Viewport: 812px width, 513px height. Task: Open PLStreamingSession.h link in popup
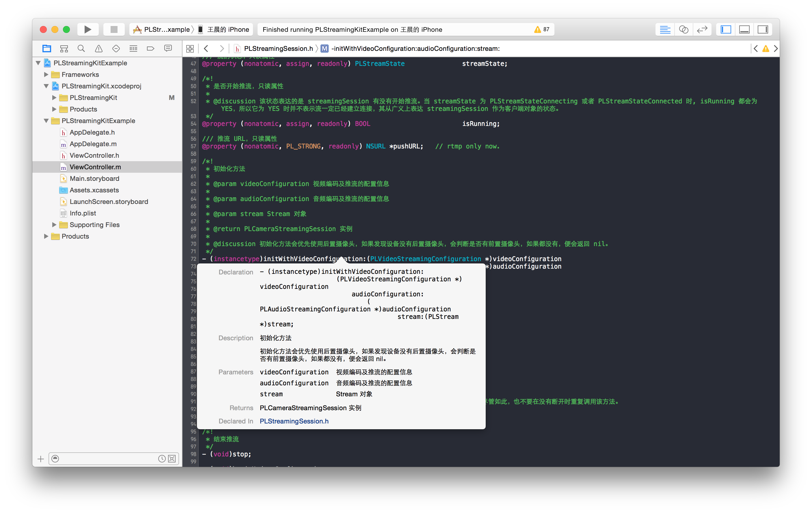click(294, 421)
